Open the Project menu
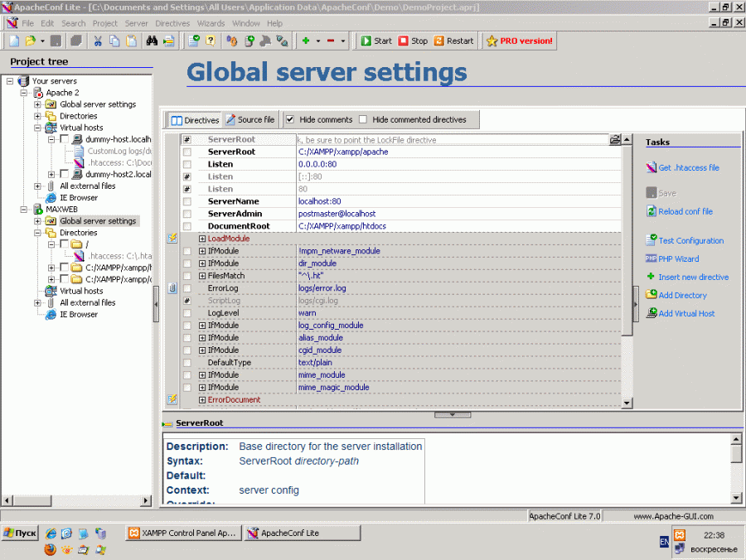 click(x=104, y=23)
